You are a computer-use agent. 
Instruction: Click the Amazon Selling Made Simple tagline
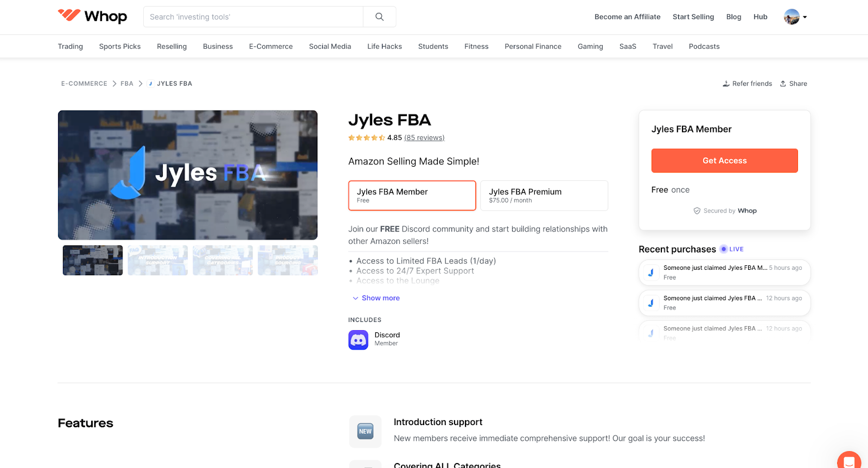point(414,161)
